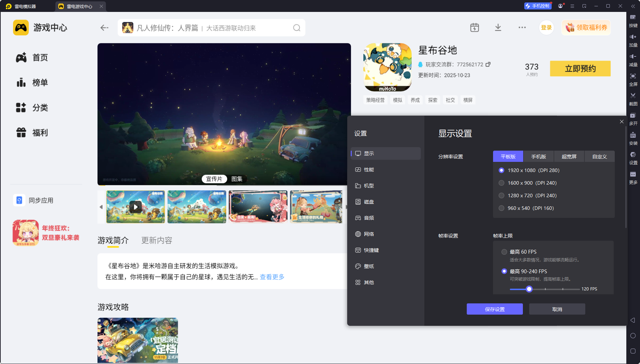Viewport: 640px width, 364px height.
Task: Copy the player group number 772562172
Action: (x=488, y=64)
